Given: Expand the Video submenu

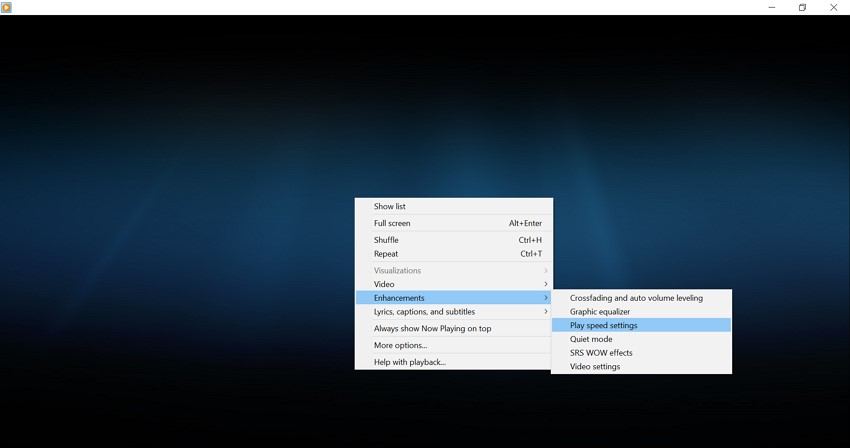Looking at the screenshot, I should tap(454, 284).
